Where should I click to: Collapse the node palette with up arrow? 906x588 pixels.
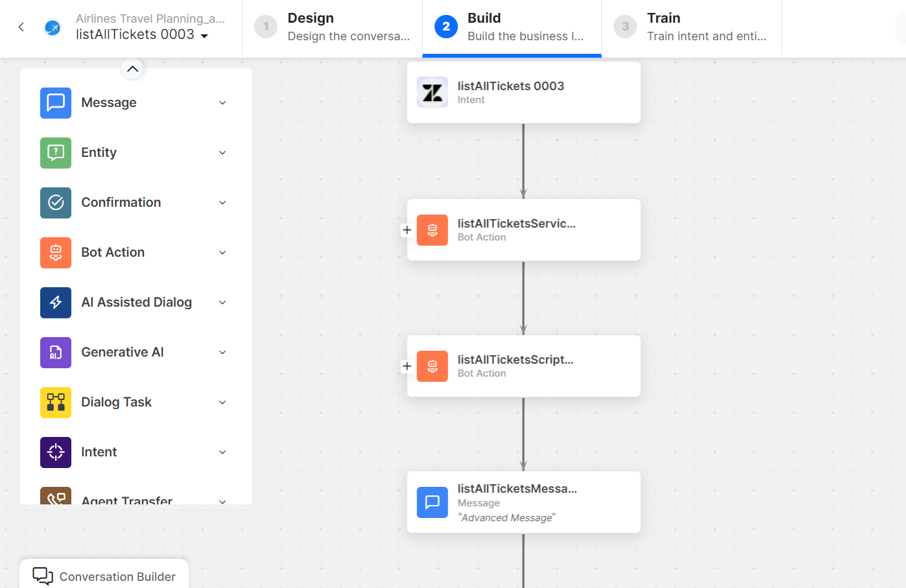pyautogui.click(x=132, y=69)
